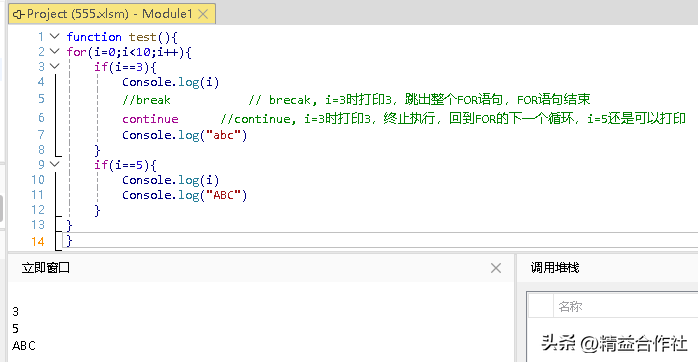Click the green //continue comment on line 6
Viewport: 698px width, 362px height.
[x=453, y=119]
